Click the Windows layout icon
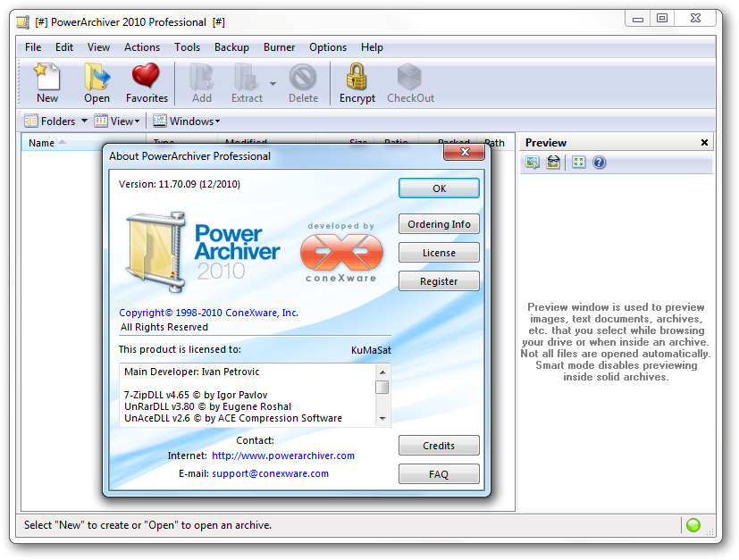Viewport: 739px width, 560px height. (x=159, y=121)
